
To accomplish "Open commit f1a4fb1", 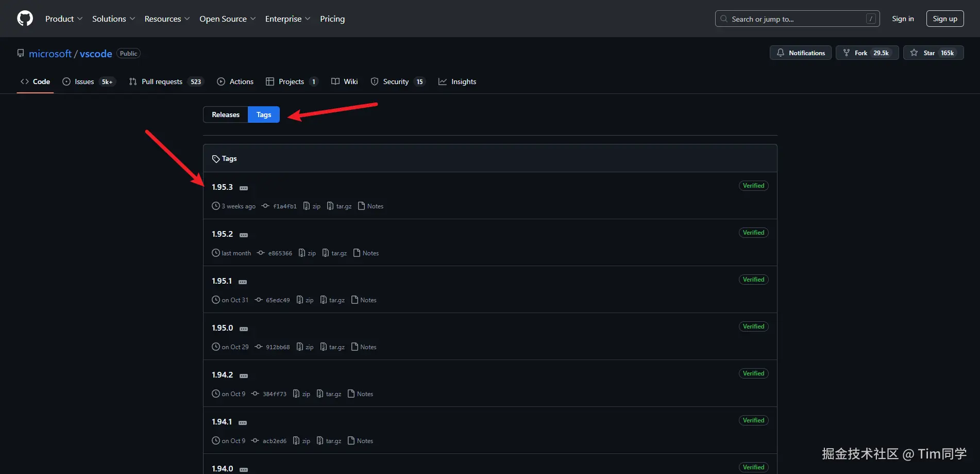I will [x=280, y=206].
